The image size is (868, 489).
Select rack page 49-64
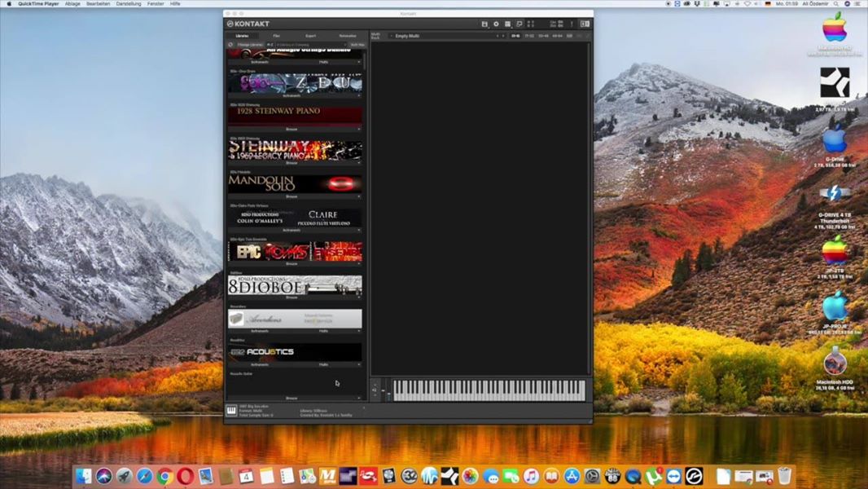[x=557, y=35]
